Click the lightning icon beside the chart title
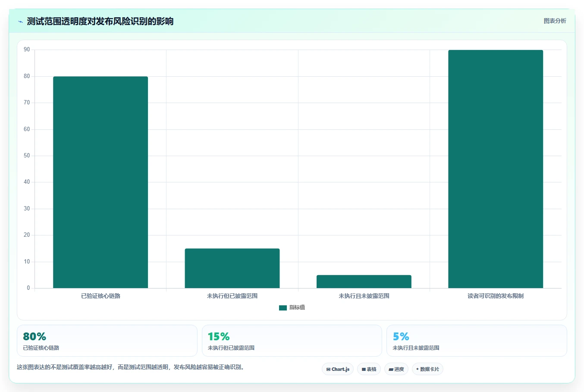Image resolution: width=584 pixels, height=392 pixels. click(20, 22)
